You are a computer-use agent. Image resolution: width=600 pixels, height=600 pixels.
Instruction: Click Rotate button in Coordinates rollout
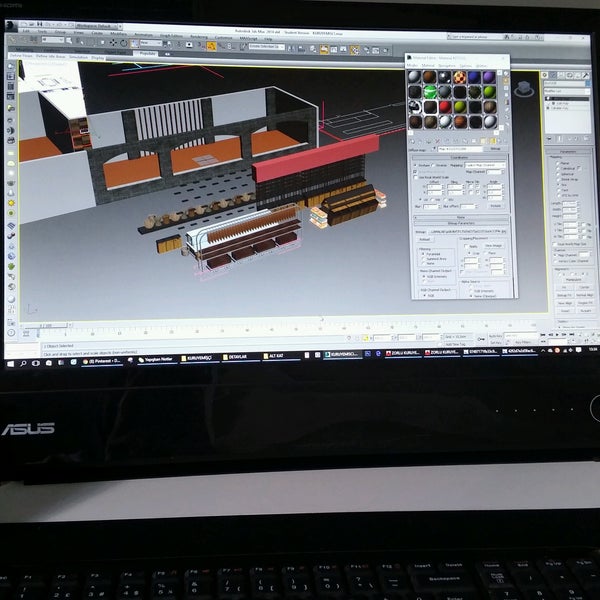495,206
